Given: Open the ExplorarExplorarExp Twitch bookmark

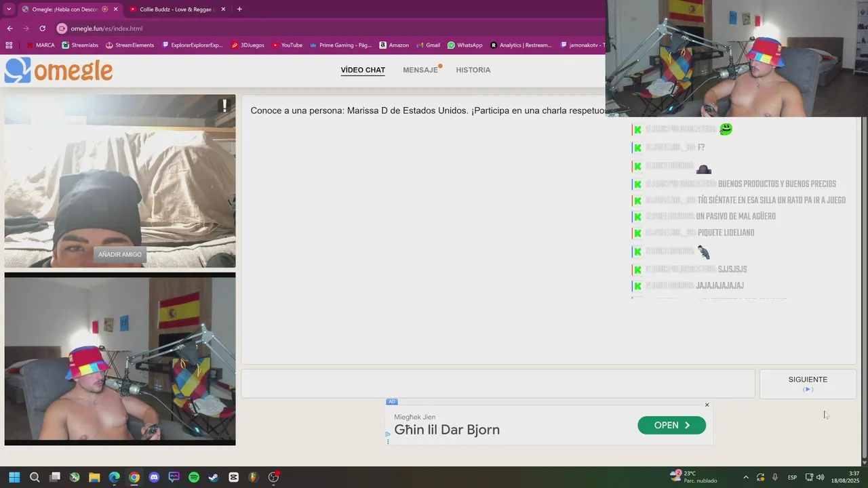Looking at the screenshot, I should pyautogui.click(x=193, y=45).
